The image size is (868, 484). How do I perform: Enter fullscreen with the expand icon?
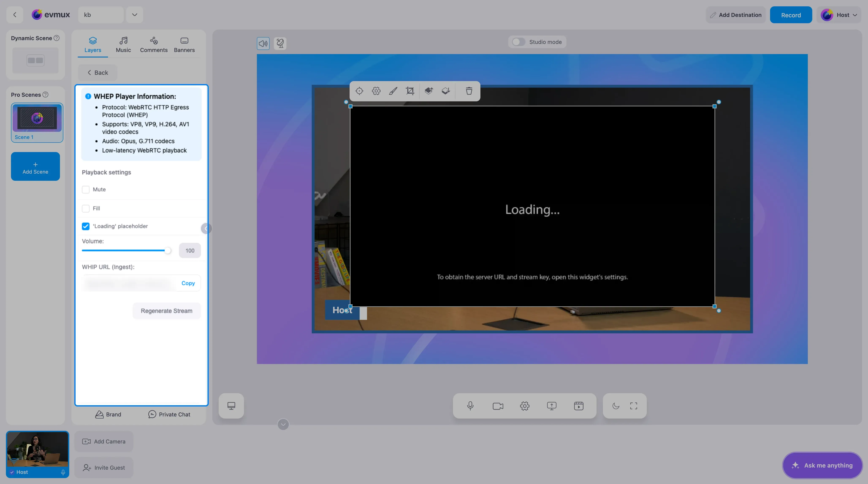pyautogui.click(x=634, y=406)
